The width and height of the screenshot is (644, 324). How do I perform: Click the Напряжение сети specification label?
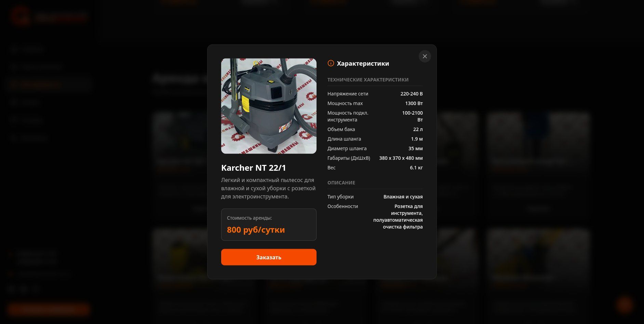(348, 94)
